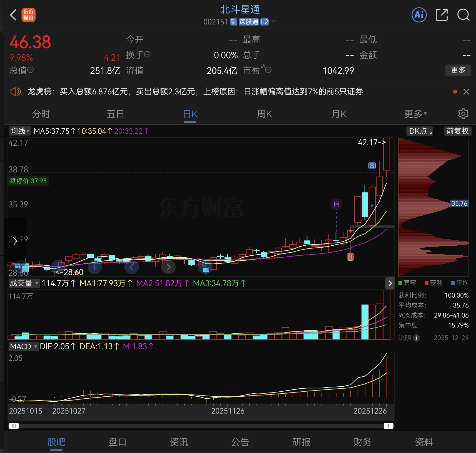Tap the 北斗星通 stock title

point(240,10)
